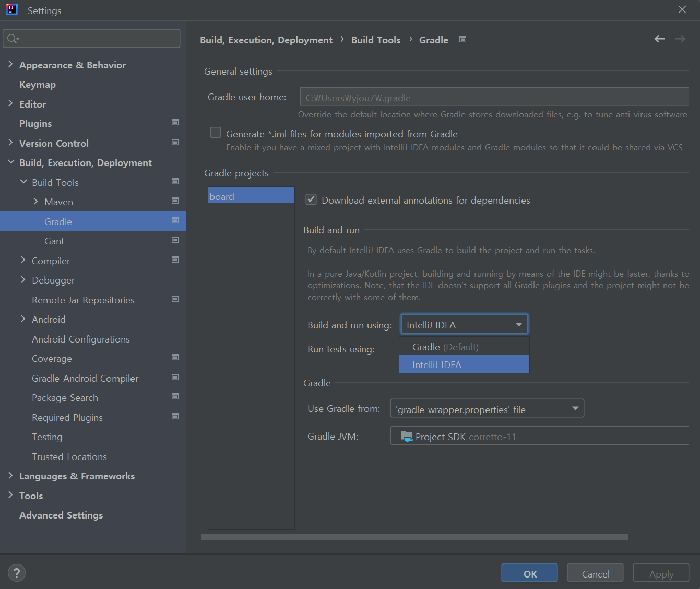The width and height of the screenshot is (700, 589).
Task: Close the Settings dialog
Action: click(682, 9)
